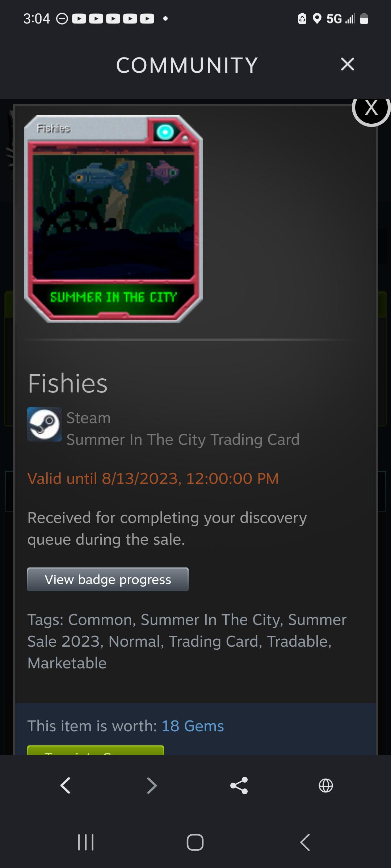Viewport: 391px width, 868px height.
Task: Go back with the browser back arrow
Action: [65, 786]
